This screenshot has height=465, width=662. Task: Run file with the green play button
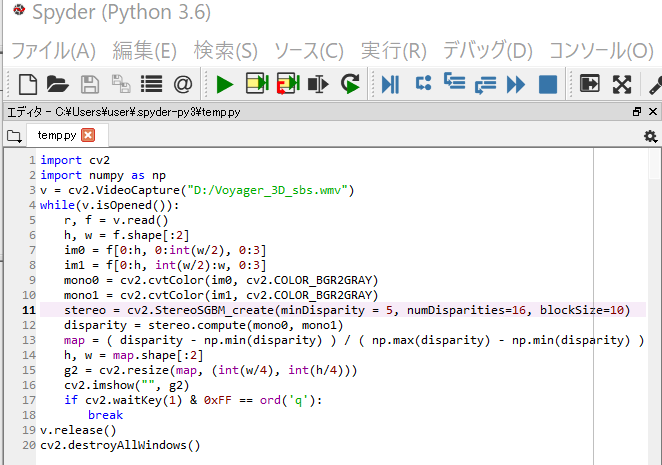(x=225, y=84)
